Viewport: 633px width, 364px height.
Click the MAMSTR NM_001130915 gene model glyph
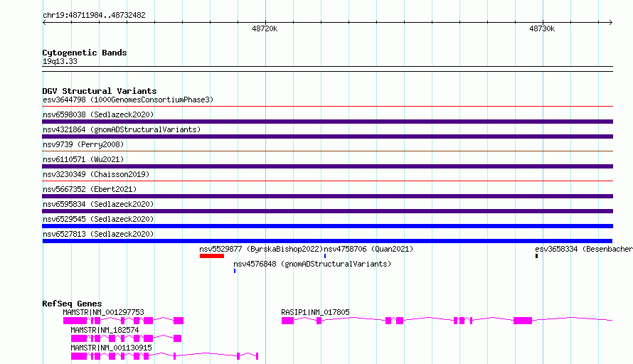pos(164,356)
